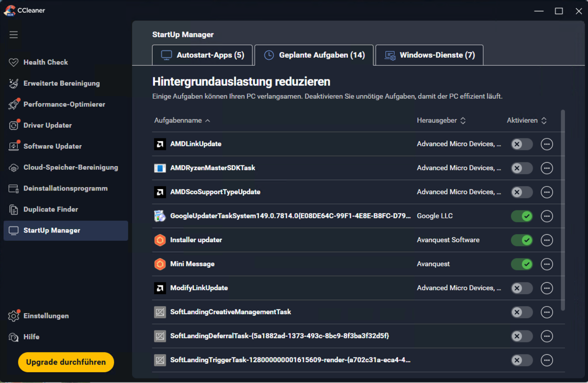Open more options for SoftLandingDeferralTask
Viewport: 588px width, 383px height.
click(547, 336)
